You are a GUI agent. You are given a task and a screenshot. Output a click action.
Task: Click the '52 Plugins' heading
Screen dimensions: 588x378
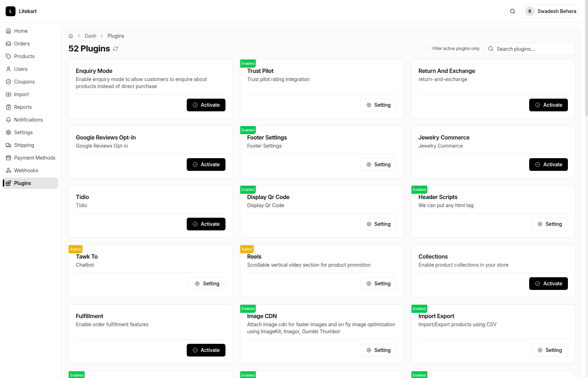tap(89, 49)
